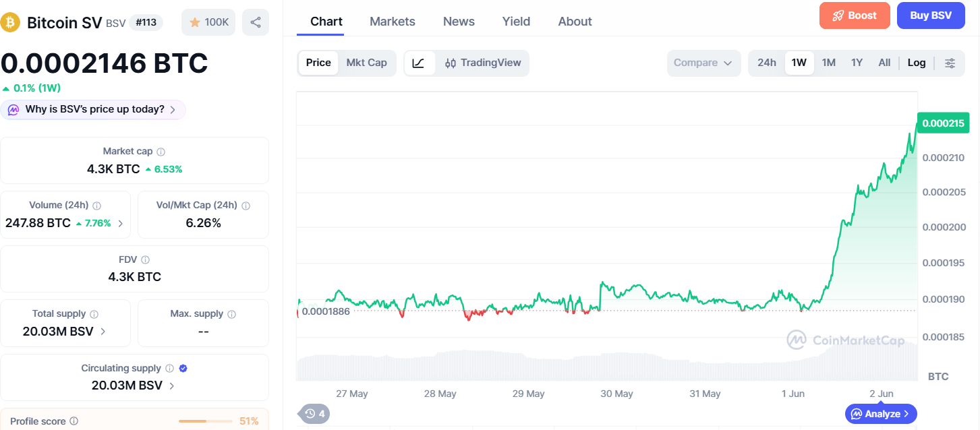980x430 pixels.
Task: Click the BTC currency label on chart
Action: coord(938,375)
